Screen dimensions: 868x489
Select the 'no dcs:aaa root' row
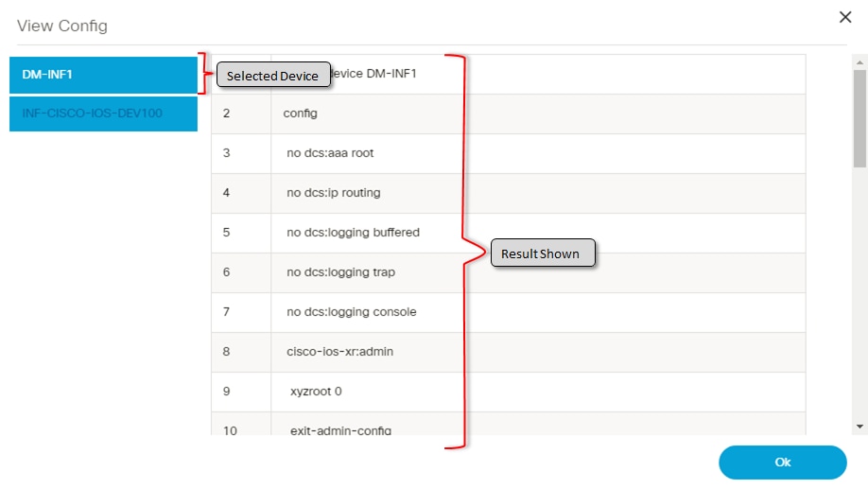click(x=330, y=153)
